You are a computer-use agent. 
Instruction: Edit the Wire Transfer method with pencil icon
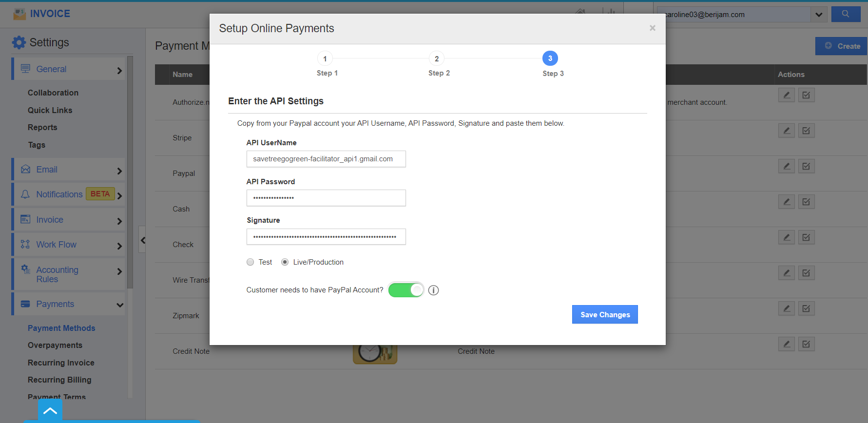tap(787, 273)
